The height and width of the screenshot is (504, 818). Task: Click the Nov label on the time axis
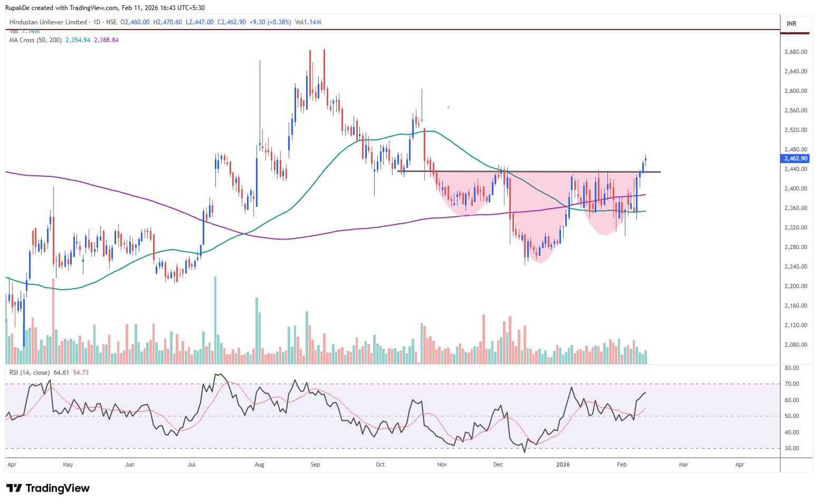442,465
